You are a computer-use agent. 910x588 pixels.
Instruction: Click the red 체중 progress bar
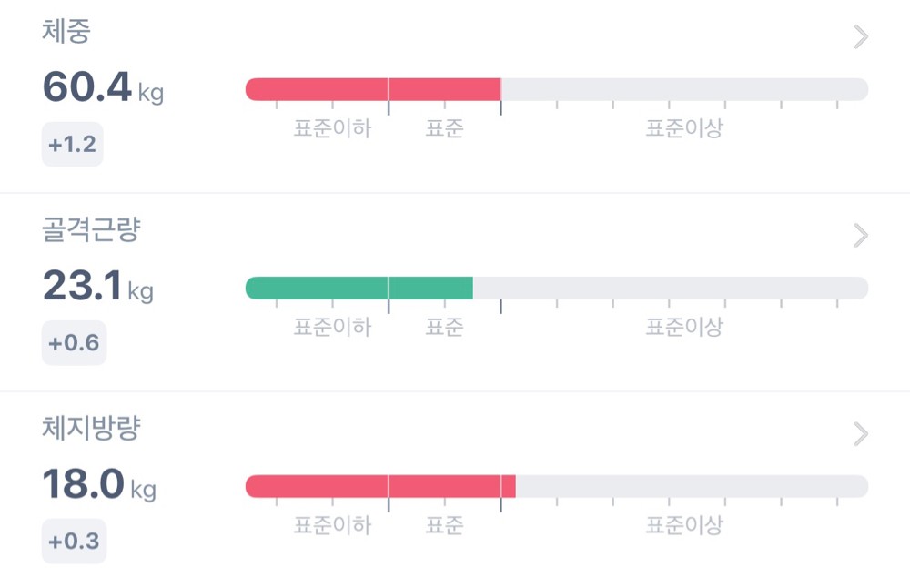click(x=373, y=89)
